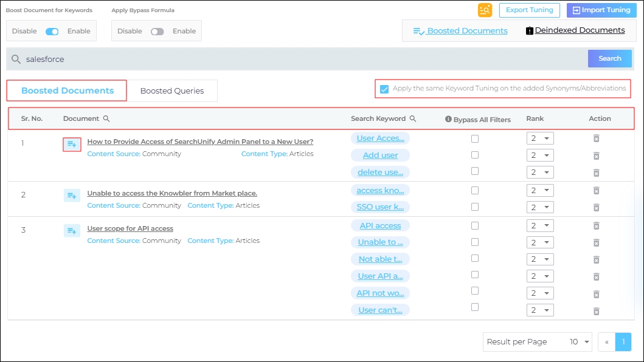Check Bypass All Filters for 'SSO user k...' keyword

click(475, 207)
